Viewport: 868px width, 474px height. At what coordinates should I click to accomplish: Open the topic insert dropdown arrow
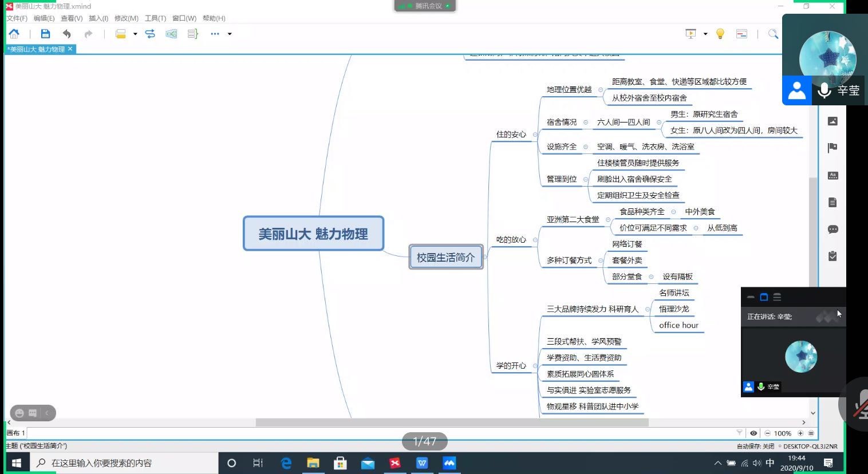135,34
